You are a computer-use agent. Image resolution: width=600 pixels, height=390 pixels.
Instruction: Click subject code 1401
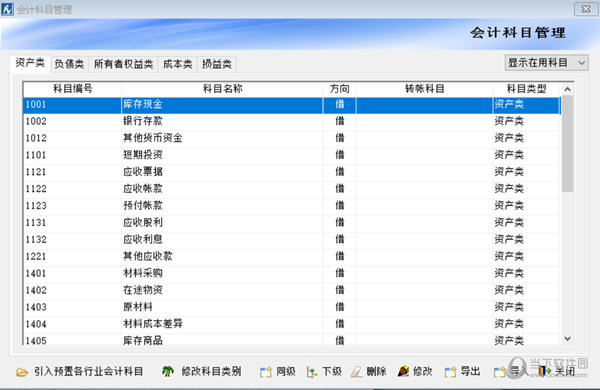pyautogui.click(x=36, y=273)
